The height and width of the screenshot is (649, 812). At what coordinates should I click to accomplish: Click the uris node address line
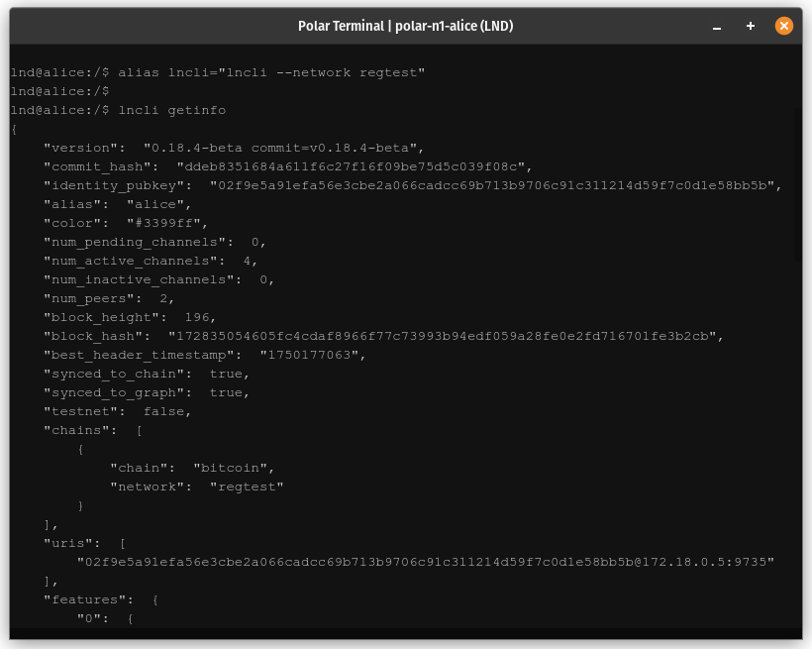tap(426, 562)
